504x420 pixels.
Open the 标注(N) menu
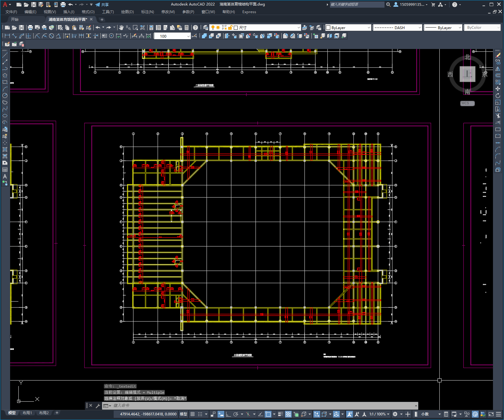147,12
